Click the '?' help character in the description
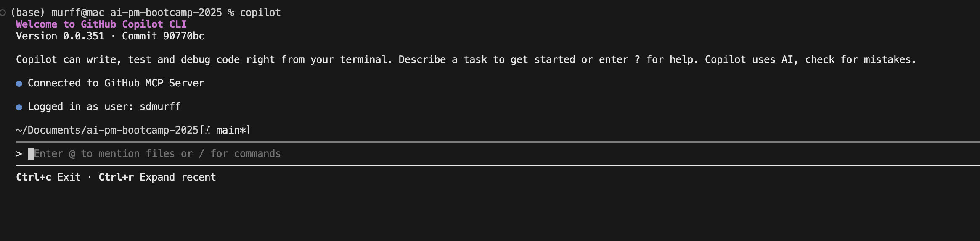The height and width of the screenshot is (241, 980). [x=637, y=60]
